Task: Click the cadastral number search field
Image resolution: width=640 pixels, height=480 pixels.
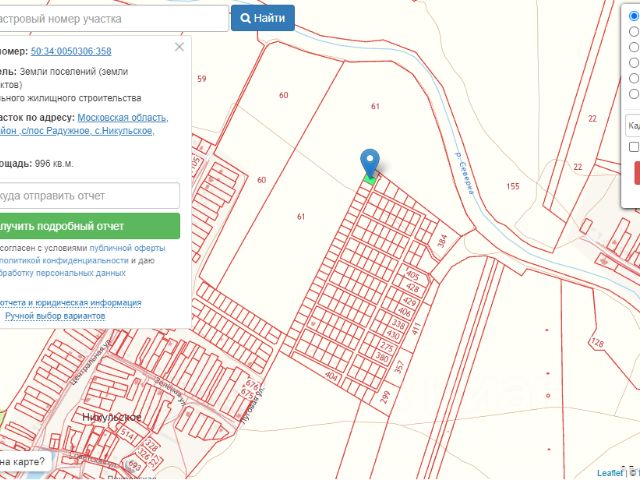Action: tap(112, 18)
